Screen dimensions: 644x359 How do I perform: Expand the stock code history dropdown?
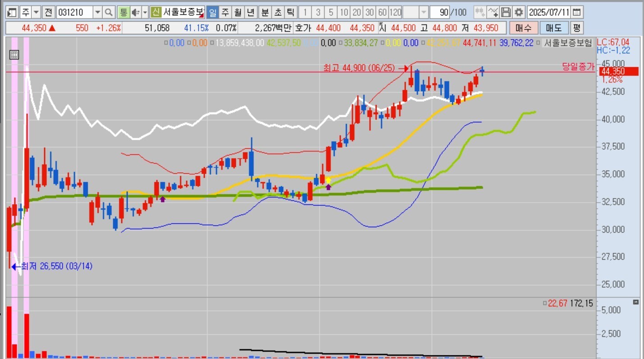pos(97,12)
